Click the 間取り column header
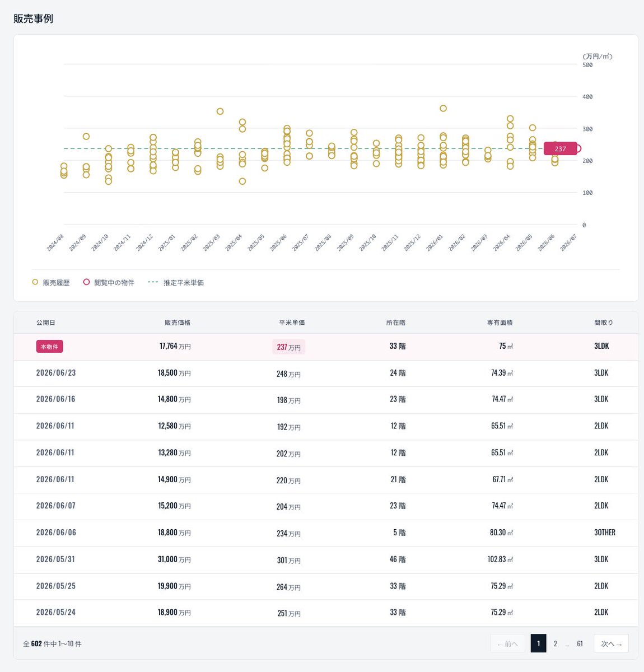The height and width of the screenshot is (672, 644). 604,323
